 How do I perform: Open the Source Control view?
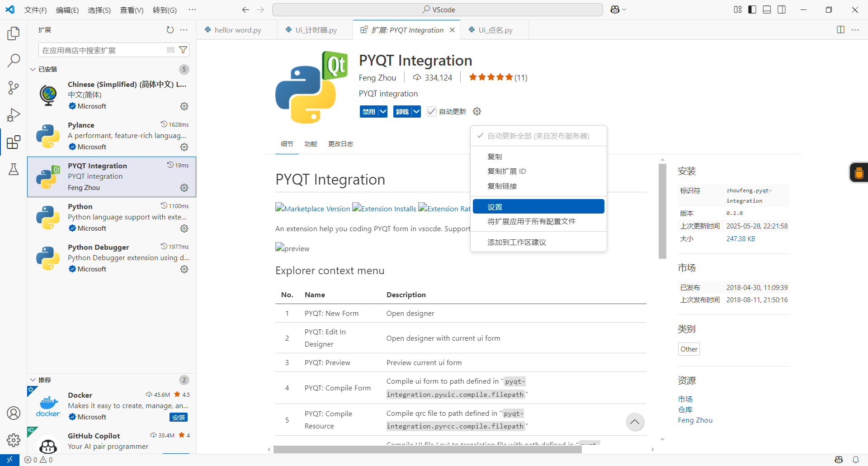pos(13,87)
